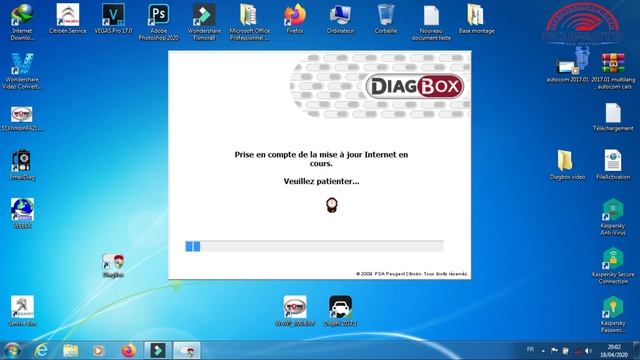This screenshot has height=360, width=640.
Task: Open the 2017.01 multilang autocom cars archive
Action: pyautogui.click(x=613, y=71)
